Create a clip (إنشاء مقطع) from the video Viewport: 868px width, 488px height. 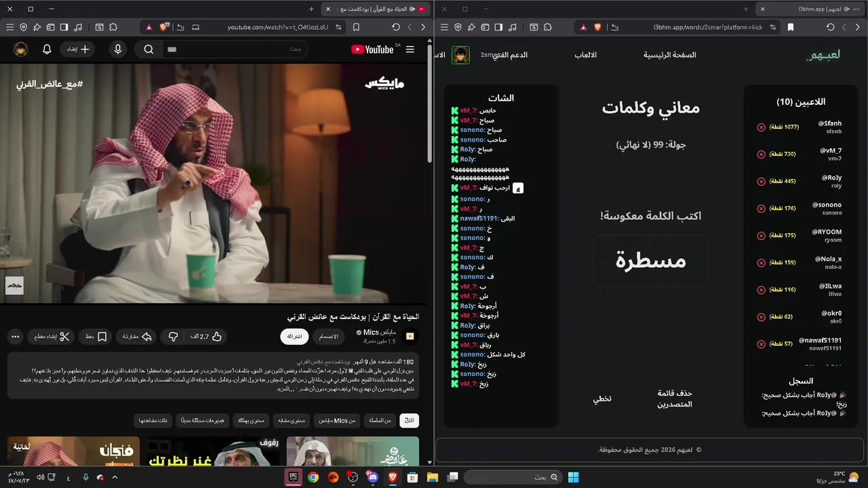51,336
